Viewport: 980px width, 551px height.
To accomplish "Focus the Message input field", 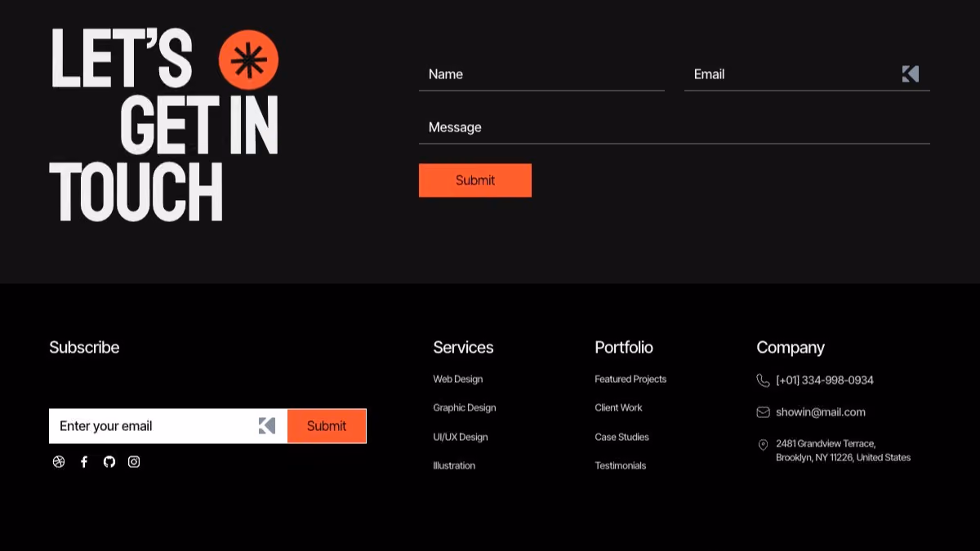I will point(675,127).
